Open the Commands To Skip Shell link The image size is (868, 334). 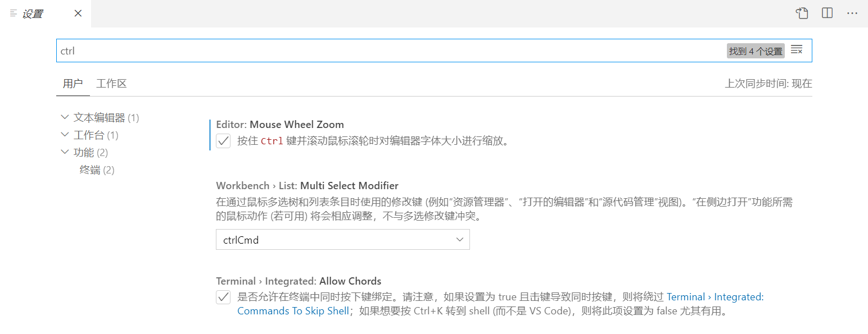pos(293,311)
